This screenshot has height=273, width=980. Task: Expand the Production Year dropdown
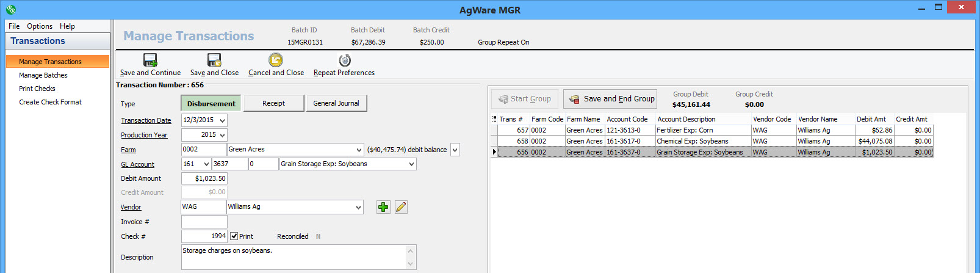click(222, 135)
